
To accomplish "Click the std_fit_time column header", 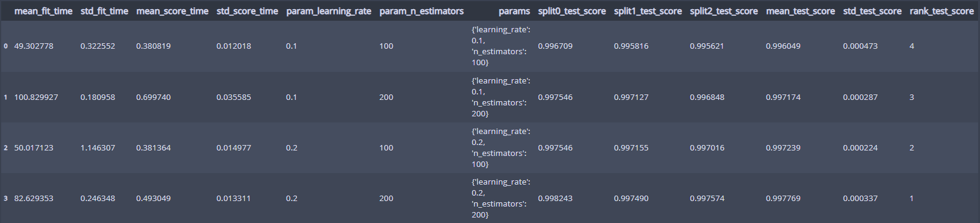I will tap(104, 11).
